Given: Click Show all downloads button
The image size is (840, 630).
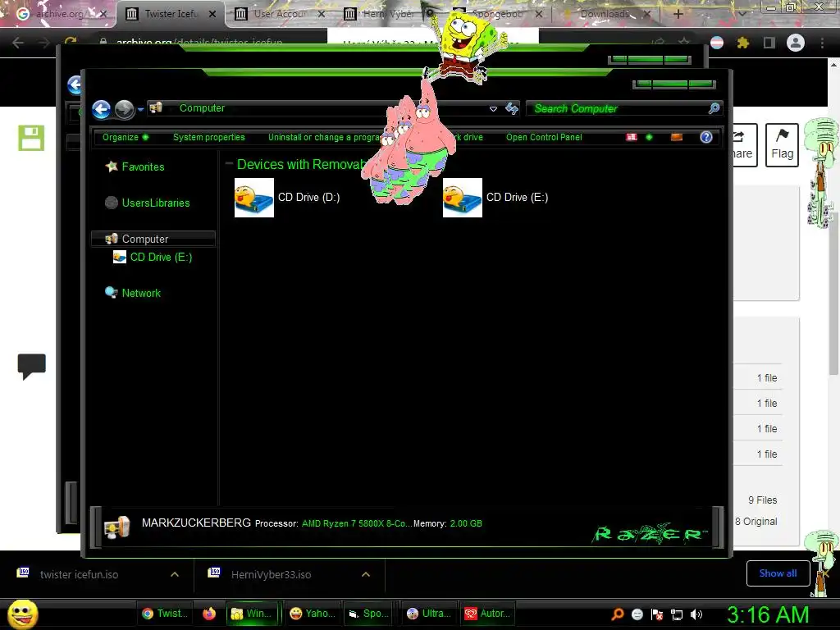Looking at the screenshot, I should coord(778,573).
